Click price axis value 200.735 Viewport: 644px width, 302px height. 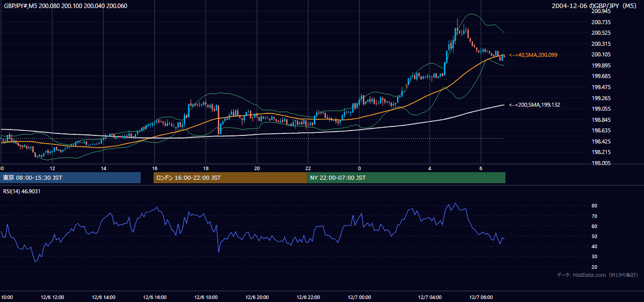point(600,22)
